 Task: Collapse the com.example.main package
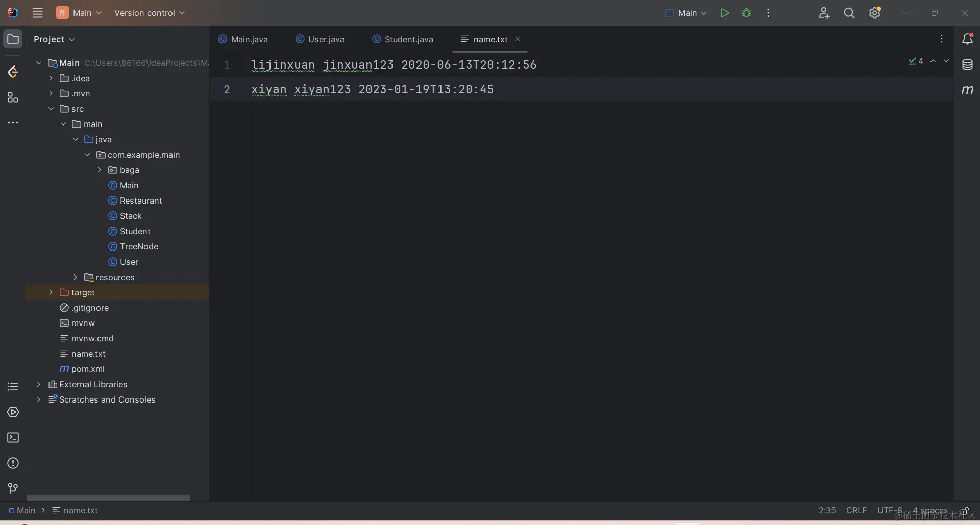[88, 155]
